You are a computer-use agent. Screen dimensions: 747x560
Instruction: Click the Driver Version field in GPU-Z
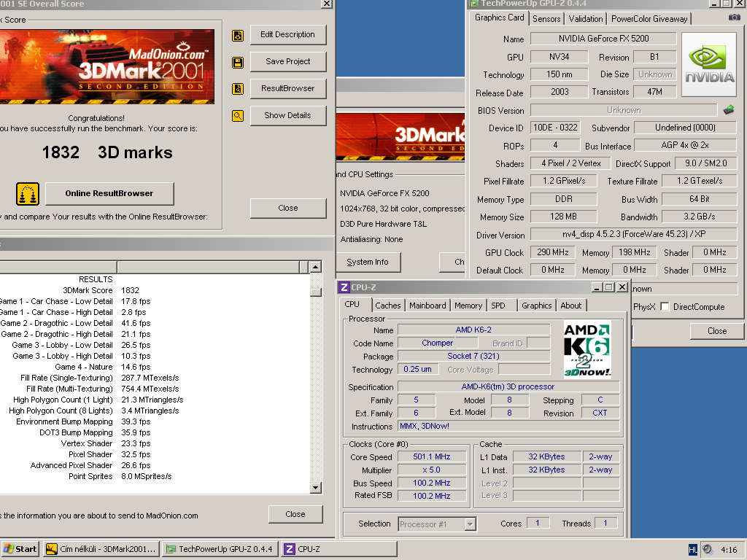click(x=634, y=234)
